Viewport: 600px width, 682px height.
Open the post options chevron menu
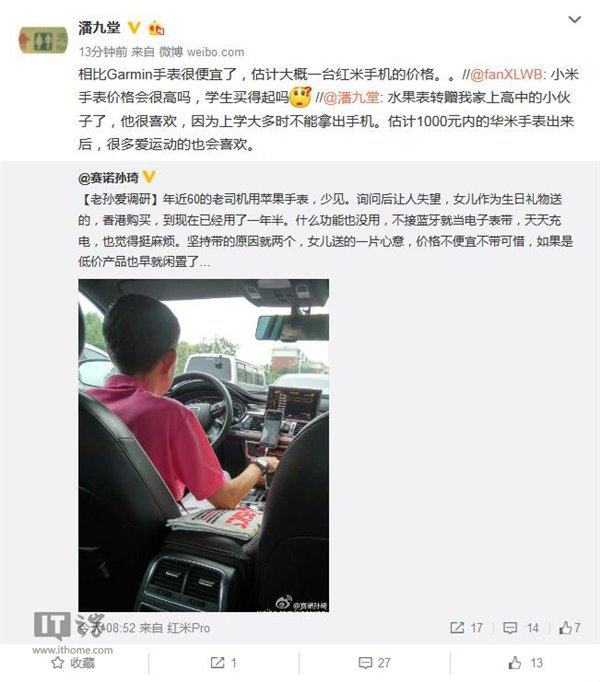tap(575, 20)
